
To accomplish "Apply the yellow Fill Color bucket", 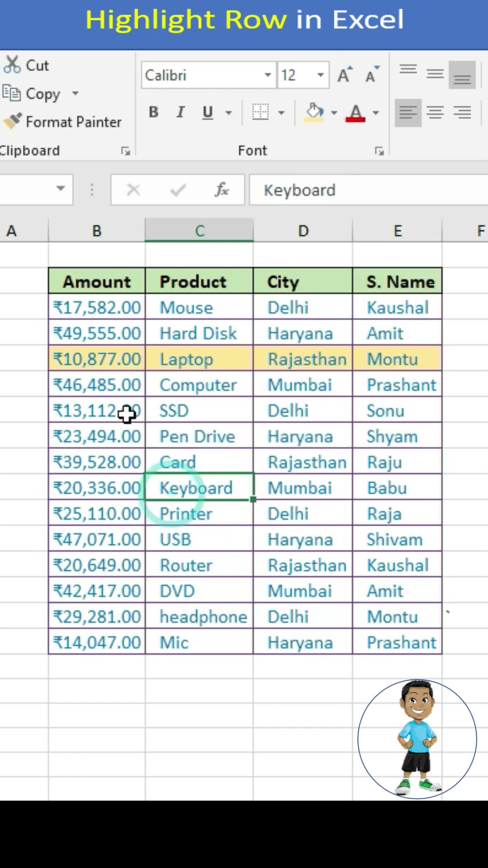I will click(x=314, y=112).
